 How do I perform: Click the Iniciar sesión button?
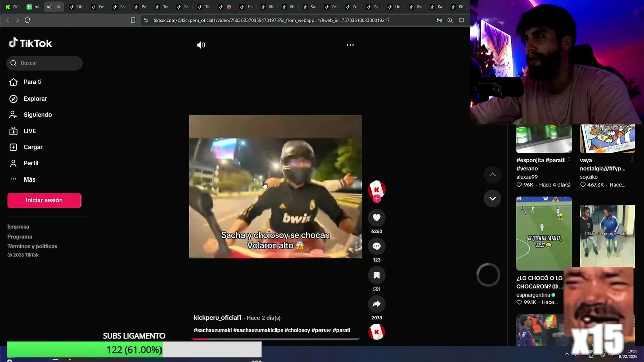click(x=44, y=200)
